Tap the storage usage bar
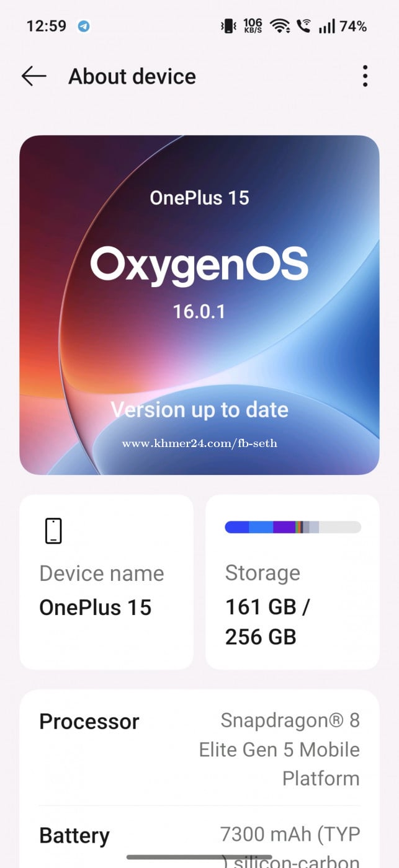 click(292, 527)
